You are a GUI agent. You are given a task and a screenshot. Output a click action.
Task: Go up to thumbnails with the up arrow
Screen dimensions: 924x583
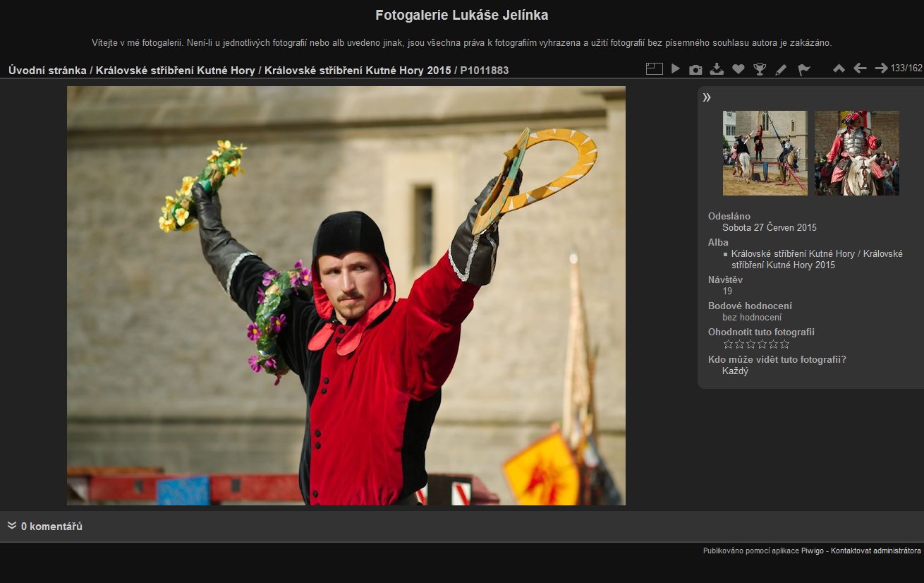[x=839, y=68]
